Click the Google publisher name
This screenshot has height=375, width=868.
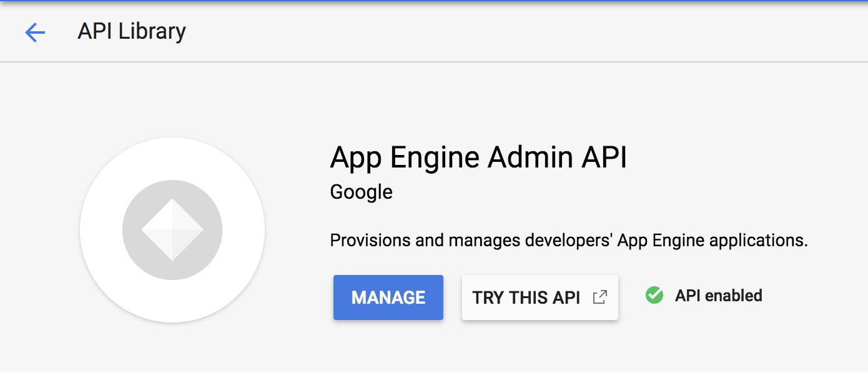[x=362, y=192]
